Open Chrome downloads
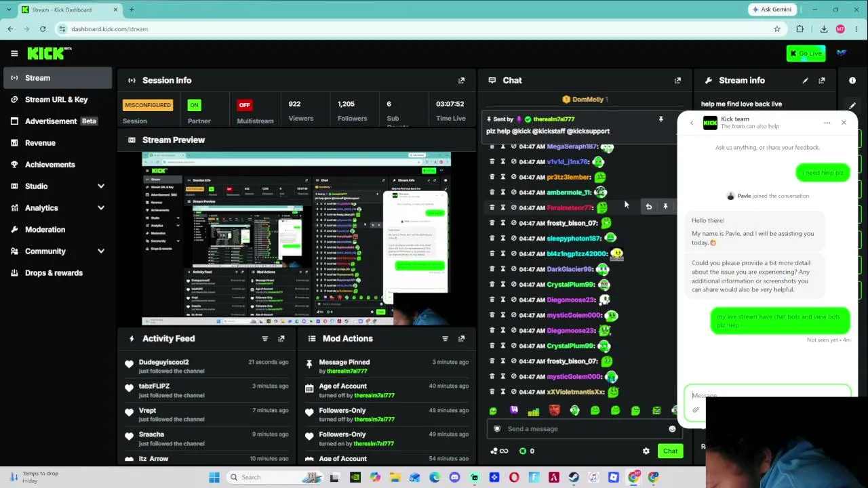868x488 pixels. tap(824, 29)
